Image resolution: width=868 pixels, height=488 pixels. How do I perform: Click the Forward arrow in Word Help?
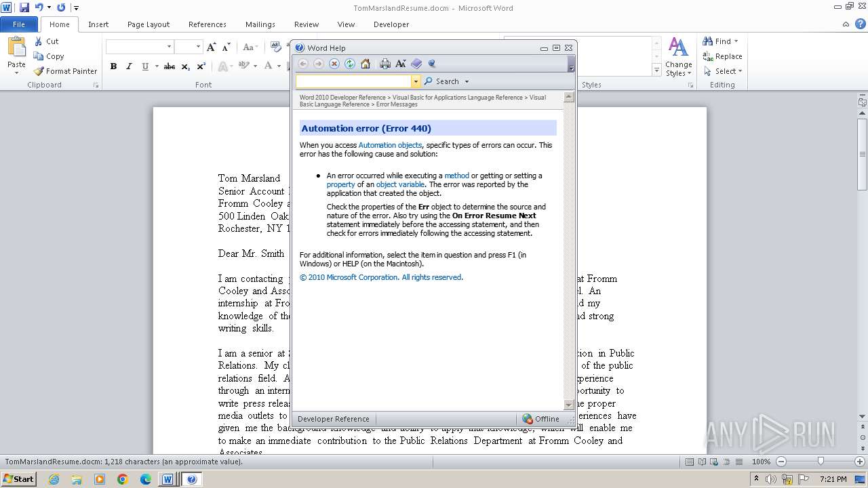click(318, 64)
